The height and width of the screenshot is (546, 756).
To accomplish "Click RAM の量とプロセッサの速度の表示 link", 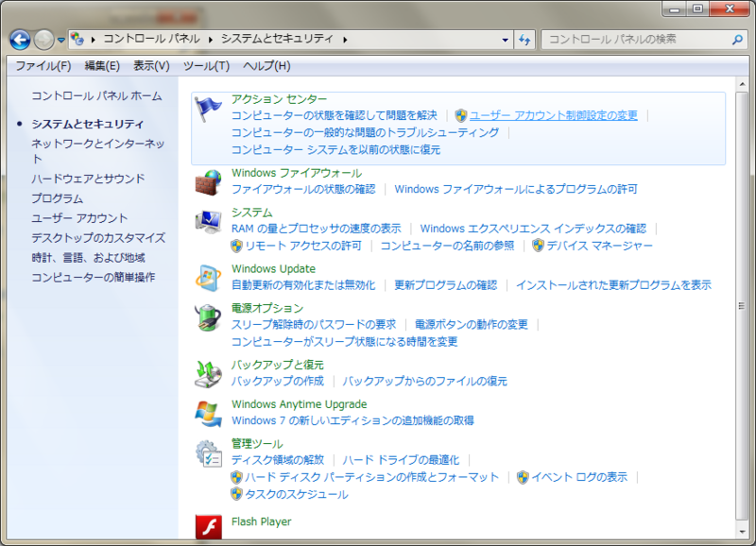I will tap(317, 229).
